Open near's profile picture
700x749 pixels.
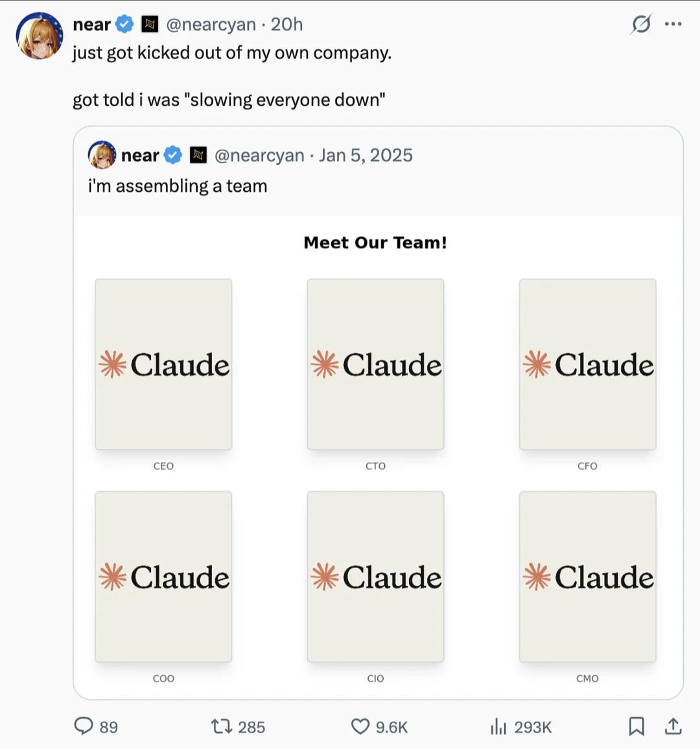pos(40,36)
